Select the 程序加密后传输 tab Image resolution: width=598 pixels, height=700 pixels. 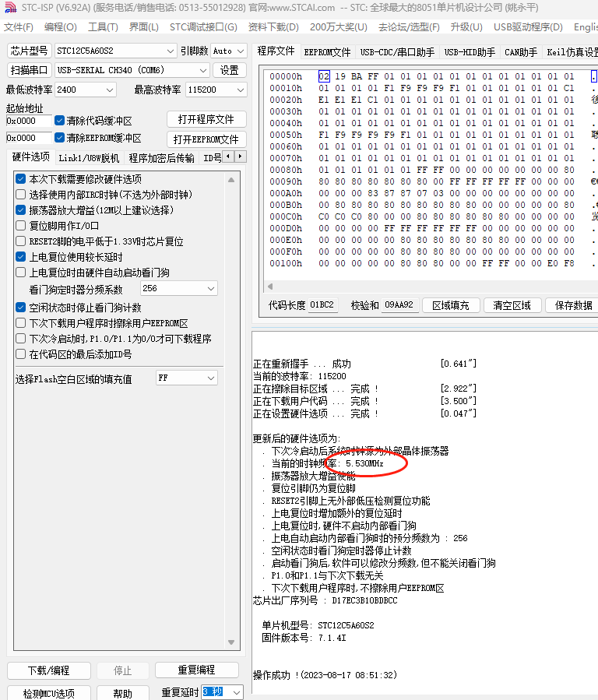pyautogui.click(x=161, y=158)
